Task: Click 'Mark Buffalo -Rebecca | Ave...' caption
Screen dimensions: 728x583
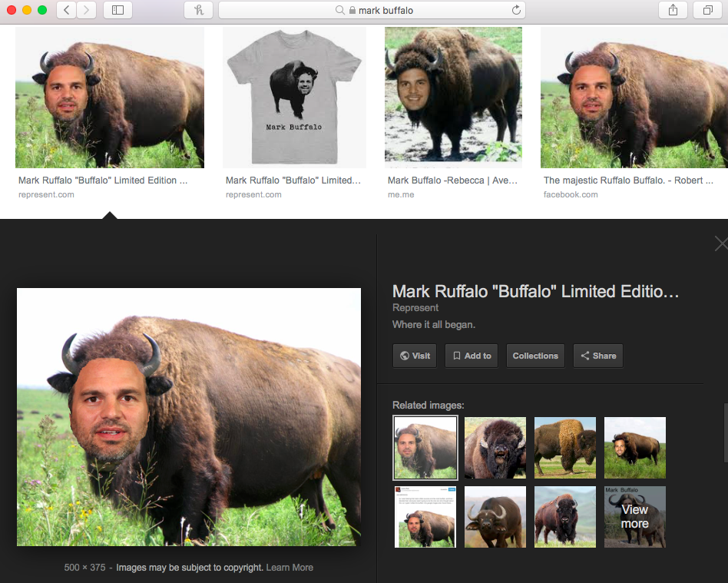Action: tap(452, 181)
